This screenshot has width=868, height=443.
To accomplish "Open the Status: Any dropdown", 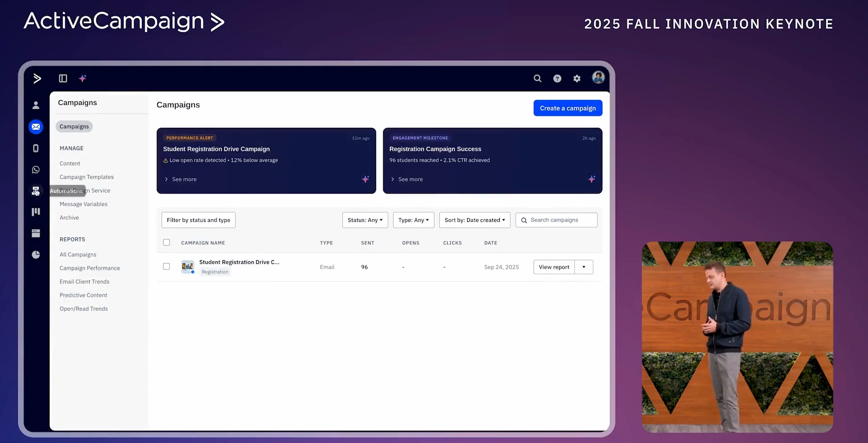I will 365,220.
